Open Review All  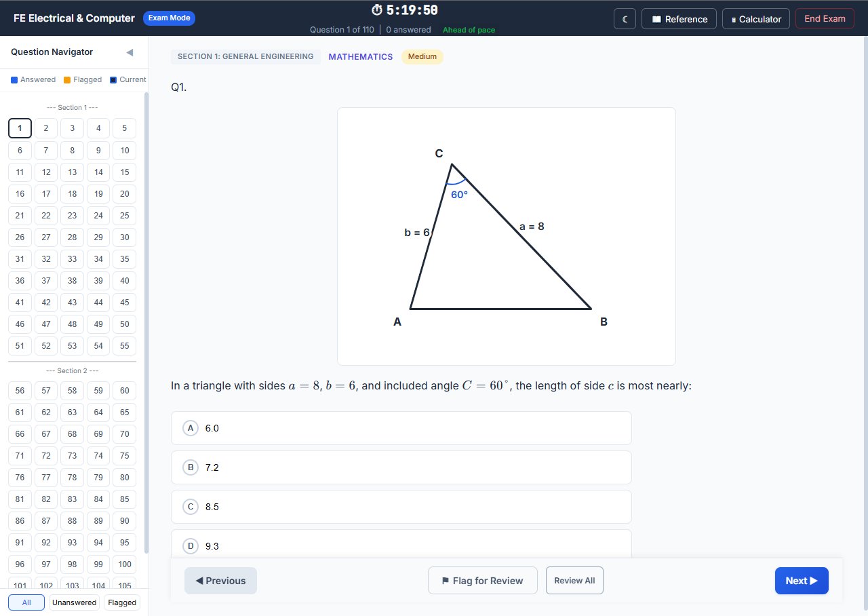574,581
